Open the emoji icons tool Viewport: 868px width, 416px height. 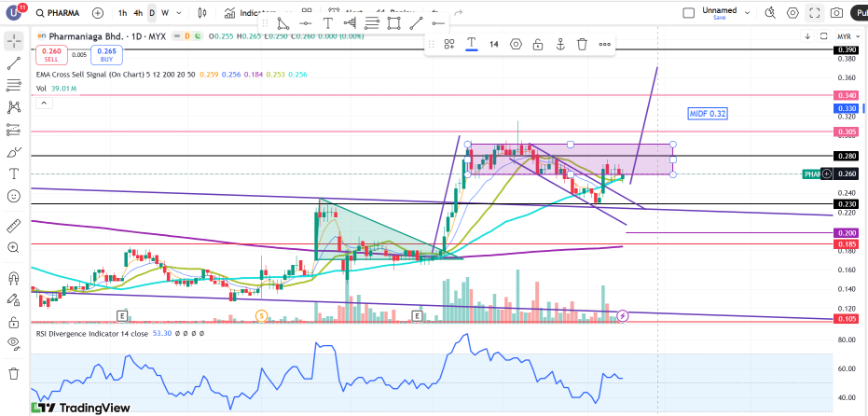(x=14, y=196)
